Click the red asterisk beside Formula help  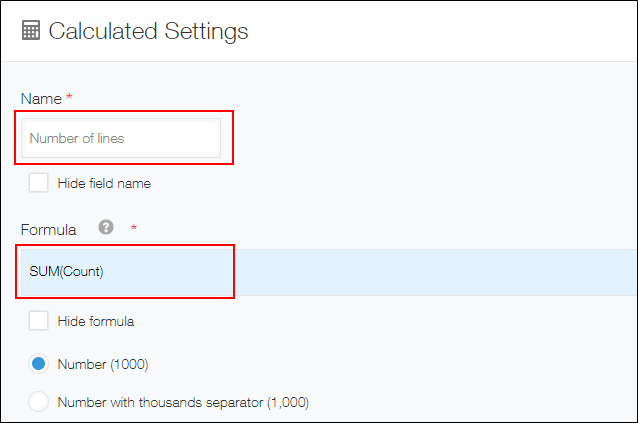[133, 228]
